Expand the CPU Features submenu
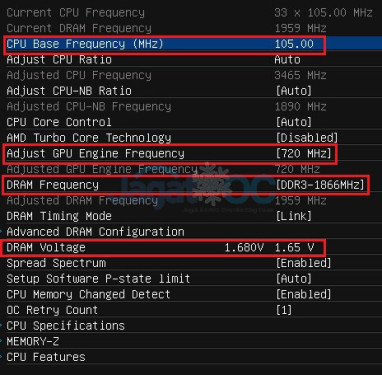This screenshot has height=375, width=382. click(x=191, y=357)
